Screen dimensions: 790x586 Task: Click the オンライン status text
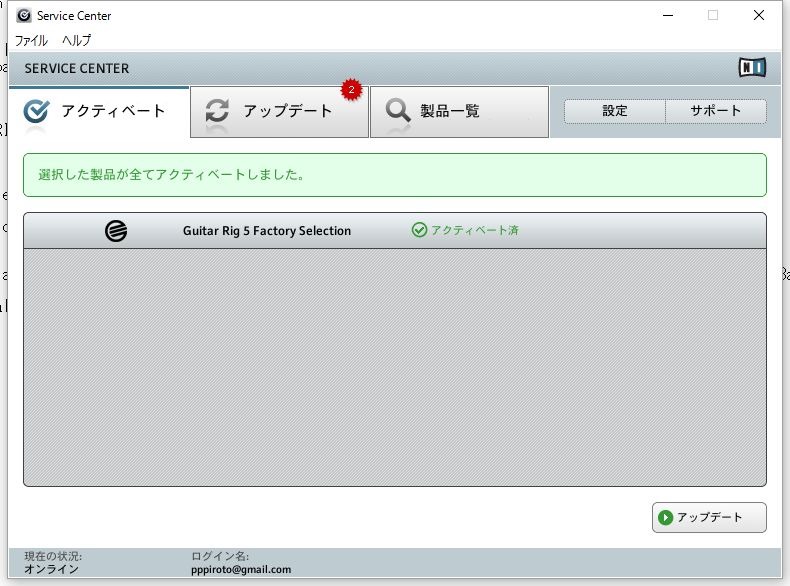pos(52,570)
